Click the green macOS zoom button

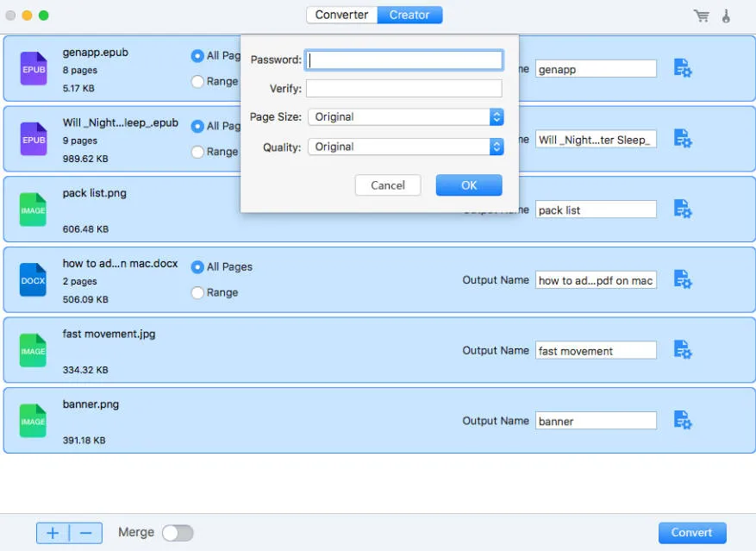tap(43, 16)
